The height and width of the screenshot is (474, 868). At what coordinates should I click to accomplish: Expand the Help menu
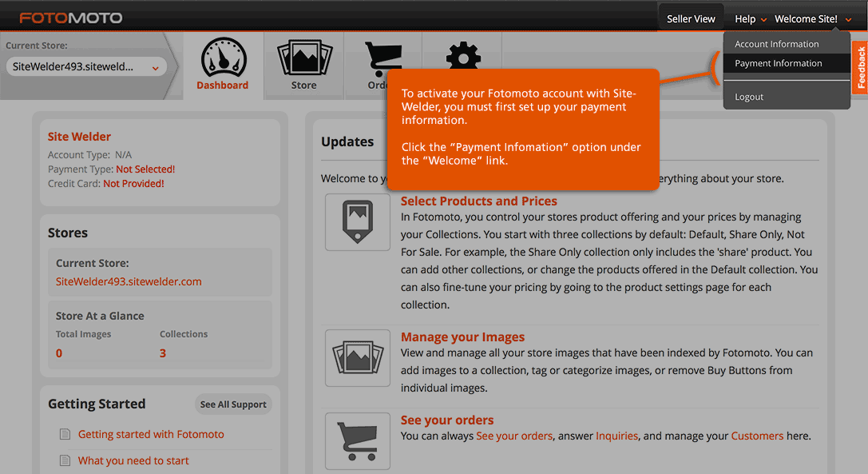pos(750,19)
